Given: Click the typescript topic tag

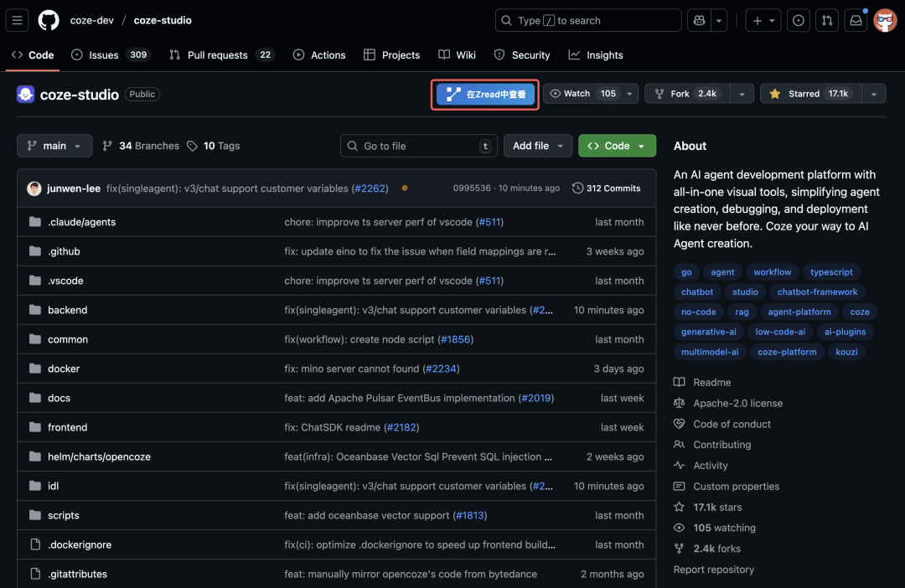Looking at the screenshot, I should pyautogui.click(x=831, y=271).
